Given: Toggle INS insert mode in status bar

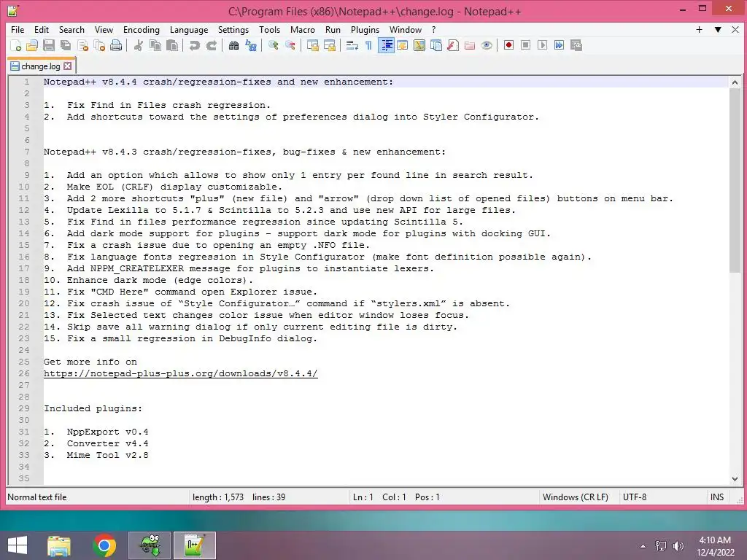Looking at the screenshot, I should 717,497.
